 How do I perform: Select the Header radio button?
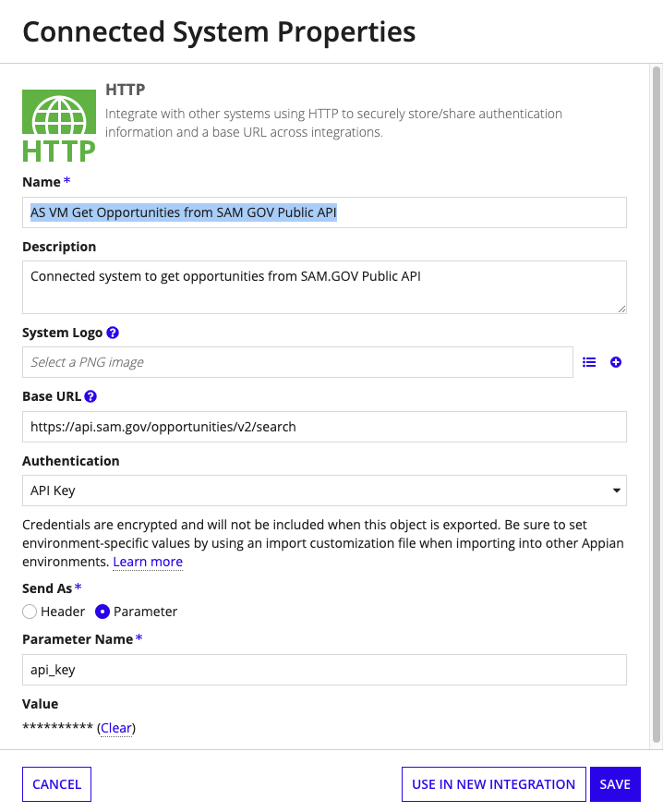(x=30, y=612)
